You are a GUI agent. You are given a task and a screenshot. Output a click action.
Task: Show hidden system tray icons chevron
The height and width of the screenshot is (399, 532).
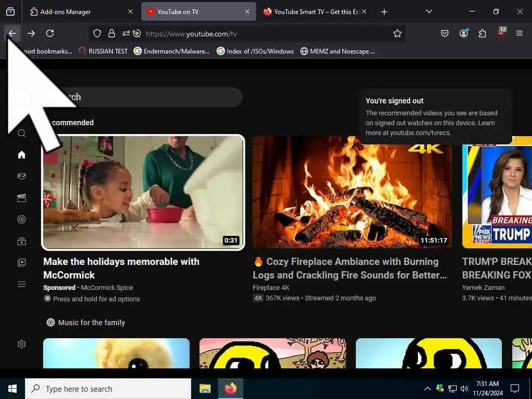(x=428, y=389)
